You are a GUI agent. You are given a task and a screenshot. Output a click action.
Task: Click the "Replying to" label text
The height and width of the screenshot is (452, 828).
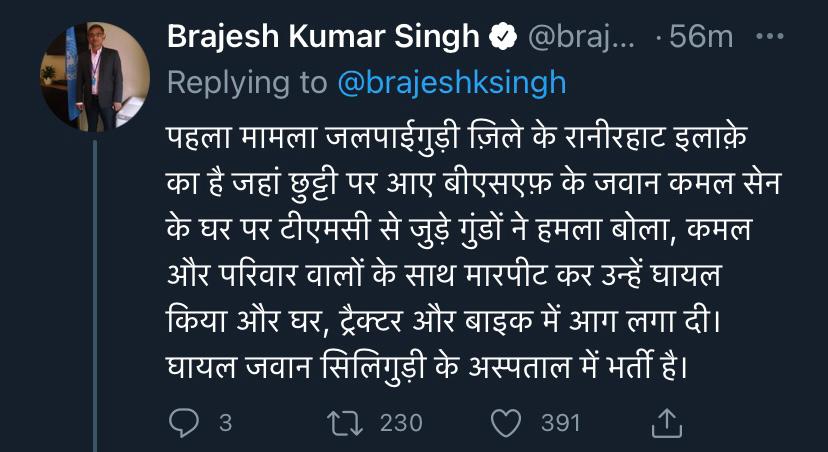pos(247,82)
